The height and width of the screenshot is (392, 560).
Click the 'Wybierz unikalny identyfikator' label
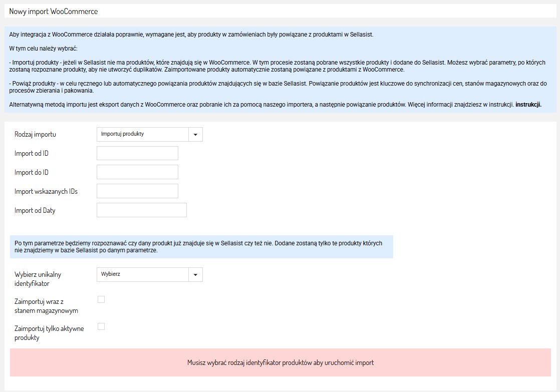[x=38, y=279]
